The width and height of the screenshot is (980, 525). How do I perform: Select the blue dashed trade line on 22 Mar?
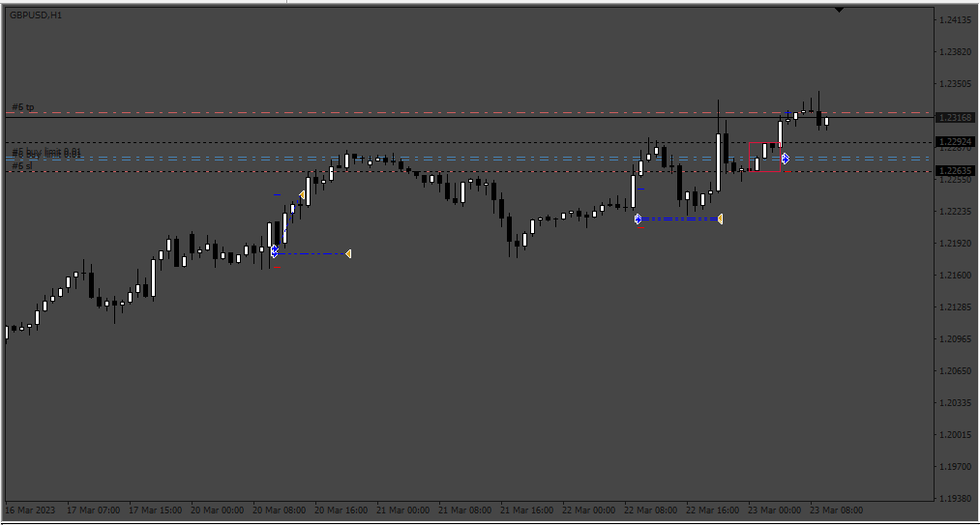pyautogui.click(x=679, y=219)
